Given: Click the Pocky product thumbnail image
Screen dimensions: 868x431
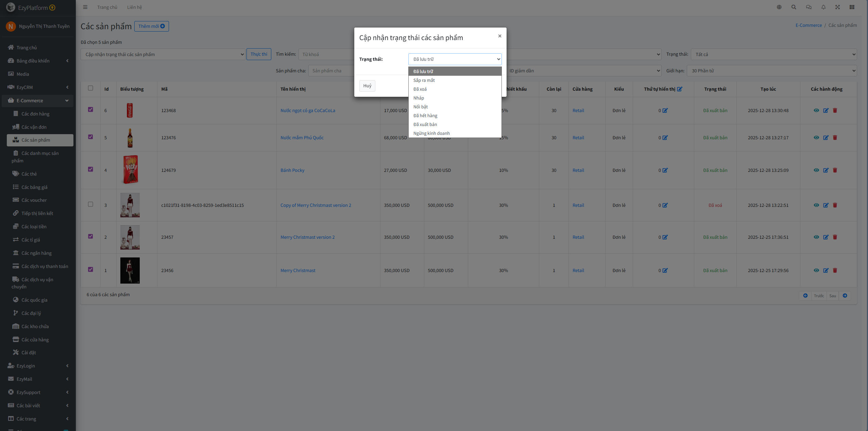Looking at the screenshot, I should pyautogui.click(x=130, y=169).
